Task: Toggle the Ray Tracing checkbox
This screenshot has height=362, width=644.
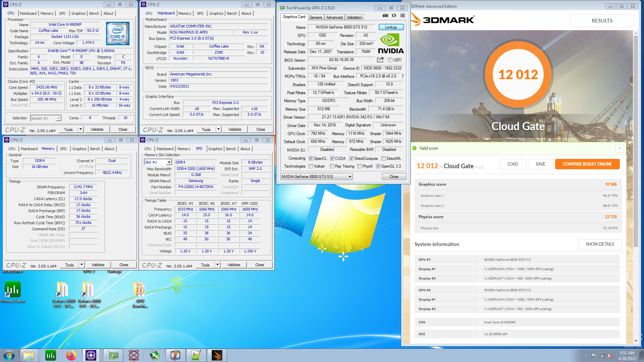Action: tap(332, 166)
